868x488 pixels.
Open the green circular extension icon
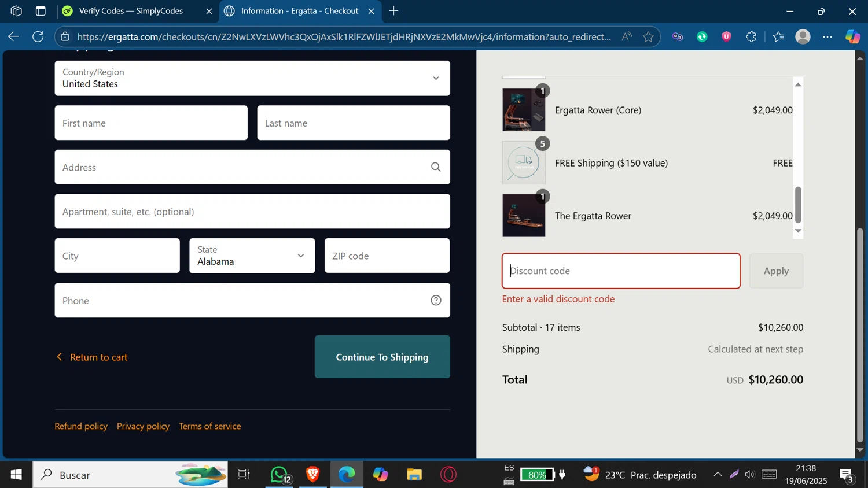click(x=702, y=37)
